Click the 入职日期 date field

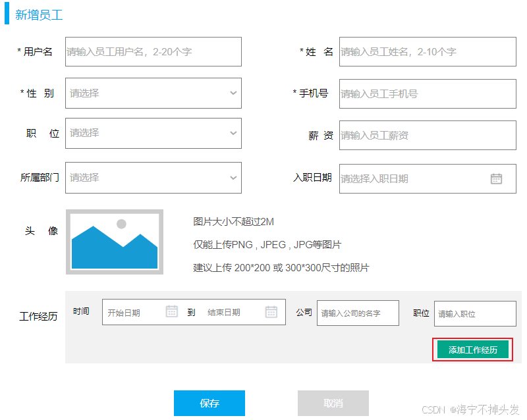coord(428,179)
